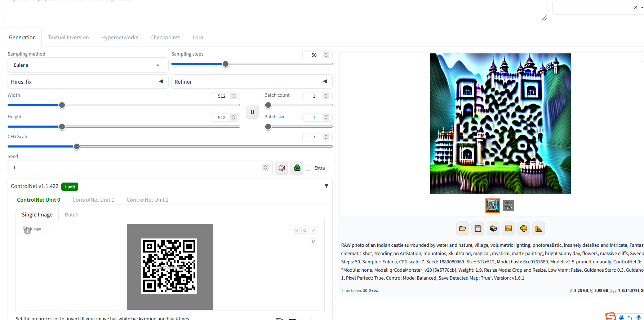Switch to the Single Image tab

point(37,215)
